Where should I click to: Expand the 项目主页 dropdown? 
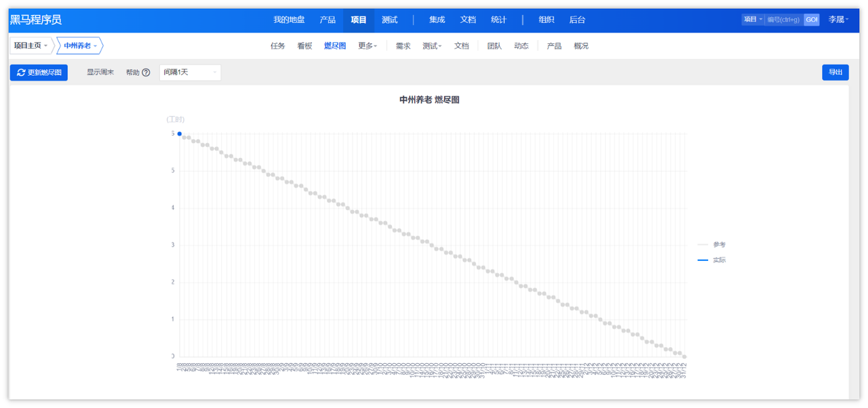coord(31,46)
